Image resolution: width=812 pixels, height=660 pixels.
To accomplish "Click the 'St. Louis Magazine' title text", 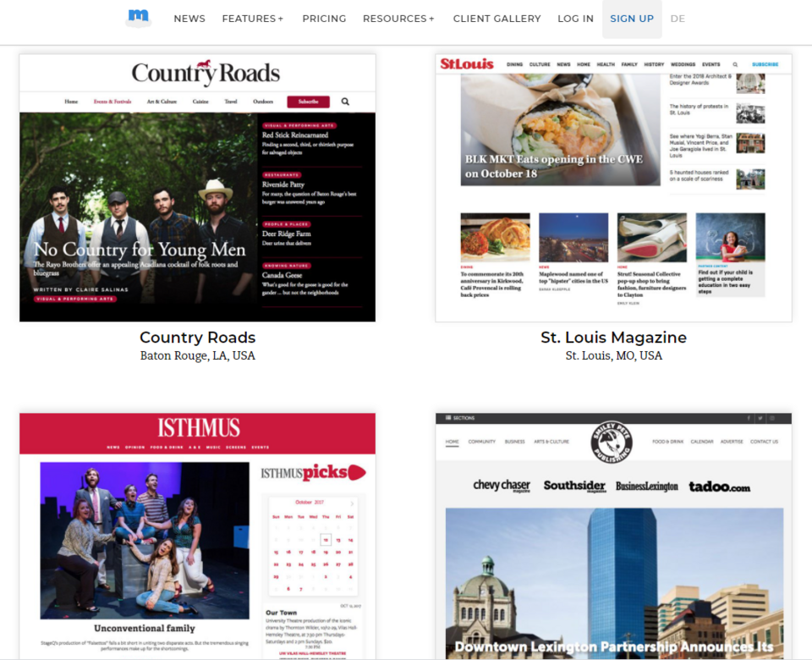I will (x=614, y=338).
